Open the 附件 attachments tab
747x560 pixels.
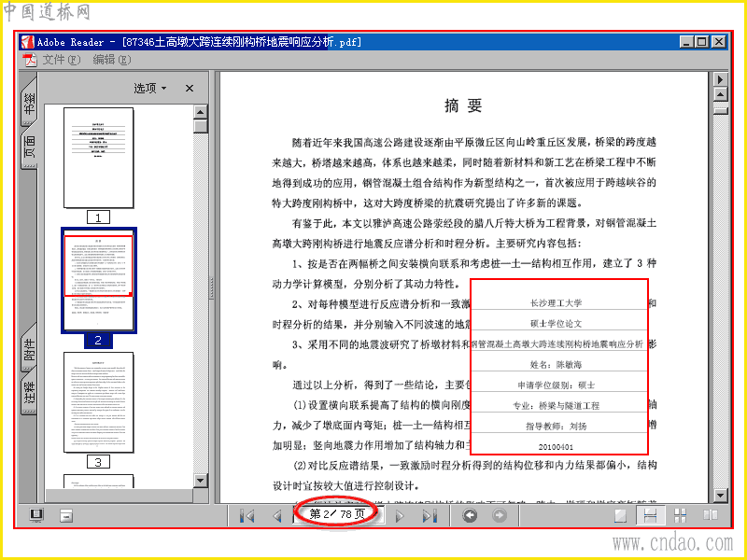[x=29, y=348]
